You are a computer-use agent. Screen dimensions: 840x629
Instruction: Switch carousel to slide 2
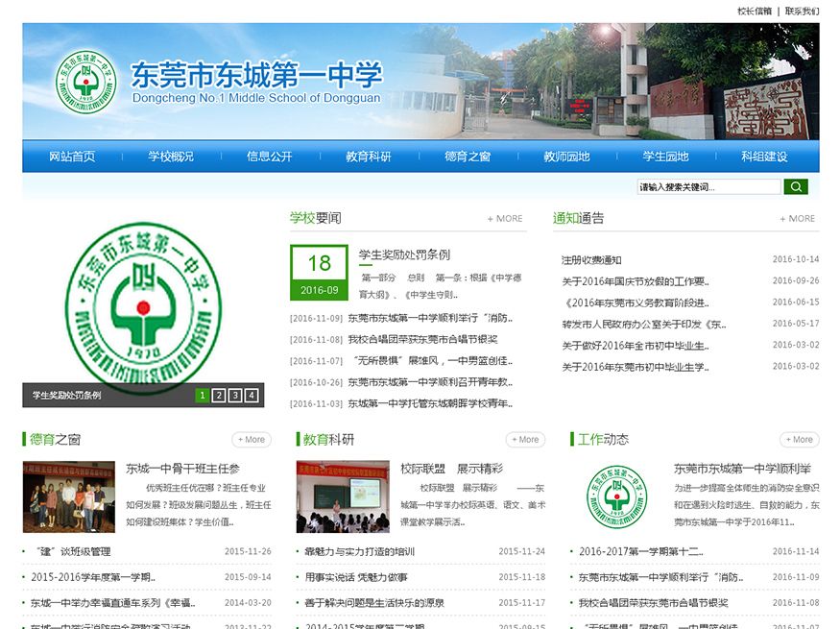pos(219,396)
